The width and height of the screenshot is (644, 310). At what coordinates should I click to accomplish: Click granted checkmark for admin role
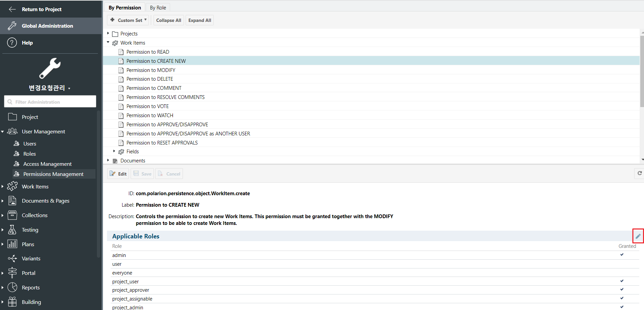point(622,255)
